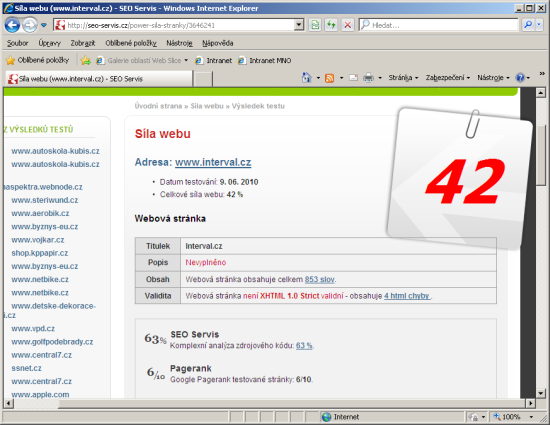This screenshot has width=550, height=425.
Task: Expand Home button dropdown arrow
Action: (318, 78)
